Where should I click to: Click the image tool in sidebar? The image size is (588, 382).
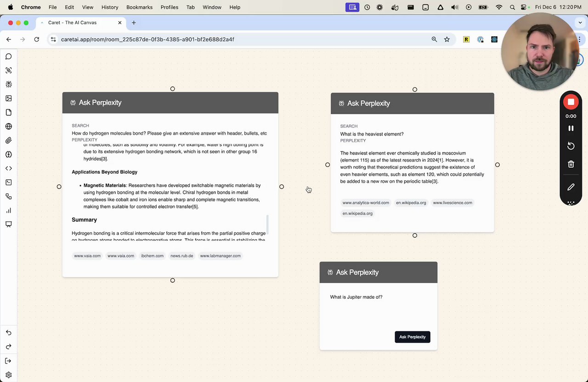click(x=8, y=98)
